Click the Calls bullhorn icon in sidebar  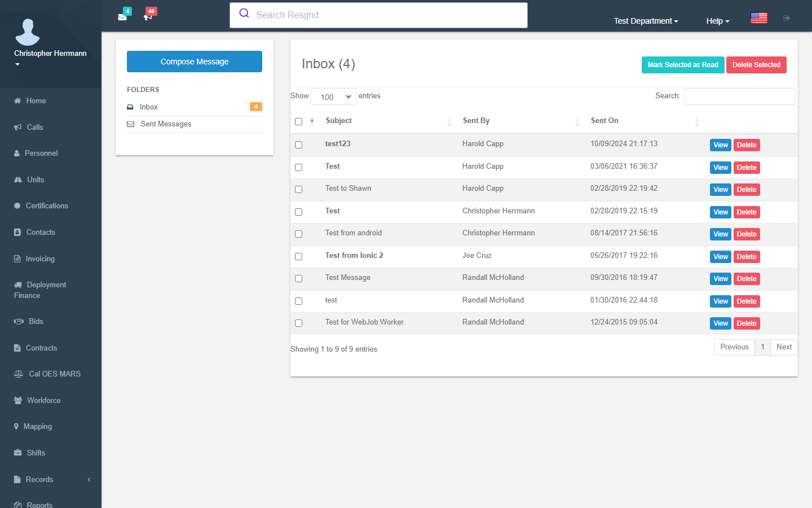18,127
